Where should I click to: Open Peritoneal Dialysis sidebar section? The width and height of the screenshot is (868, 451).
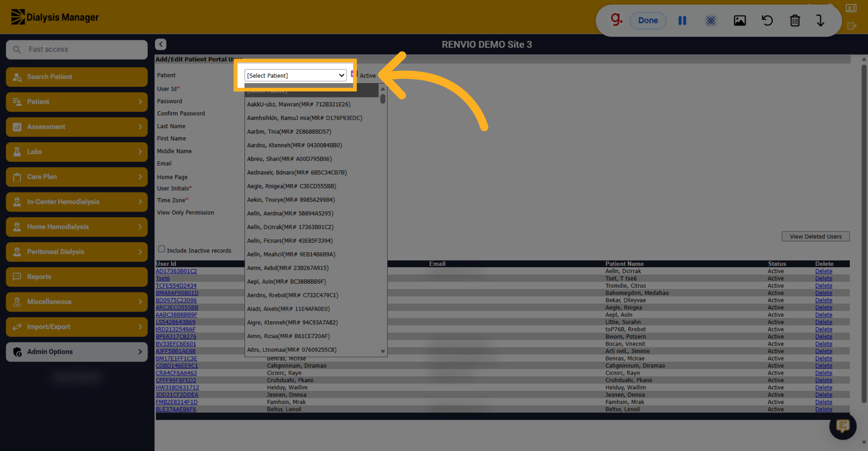point(77,252)
